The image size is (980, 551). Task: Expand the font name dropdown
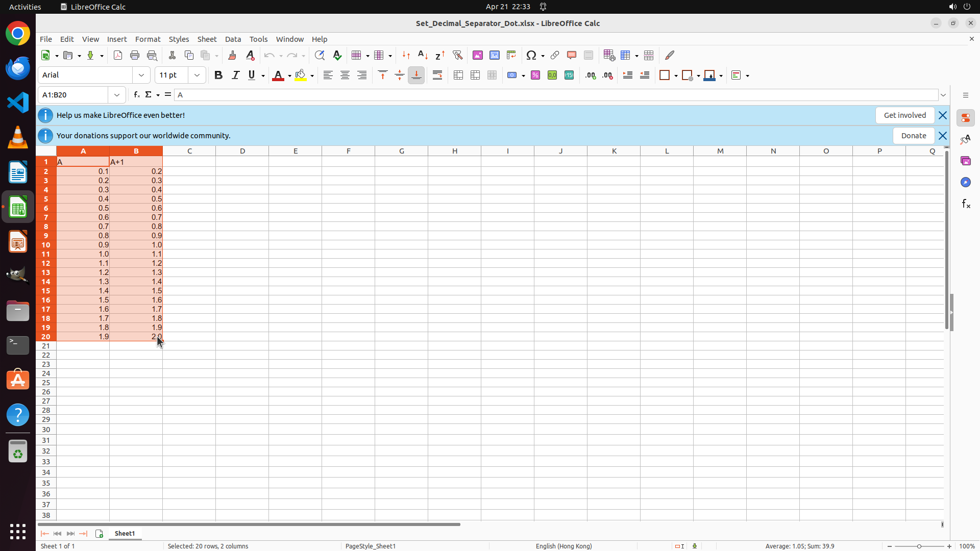click(141, 76)
